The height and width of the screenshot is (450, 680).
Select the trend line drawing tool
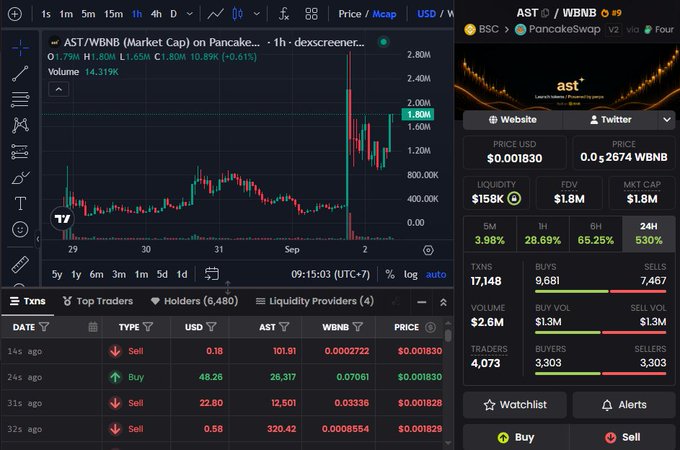pos(20,74)
